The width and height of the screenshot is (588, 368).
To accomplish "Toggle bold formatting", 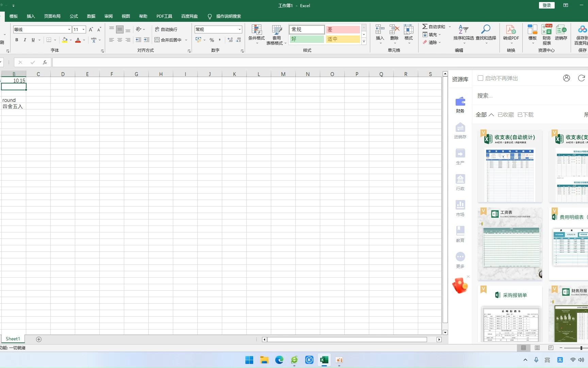I will 16,40.
